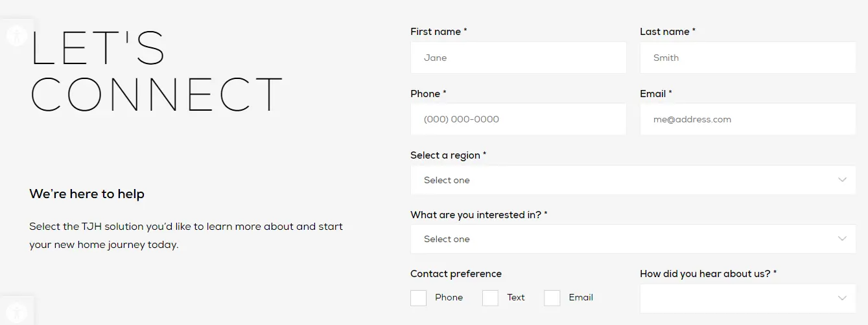Open the Select a region dropdown
This screenshot has width=868, height=325.
[x=622, y=180]
